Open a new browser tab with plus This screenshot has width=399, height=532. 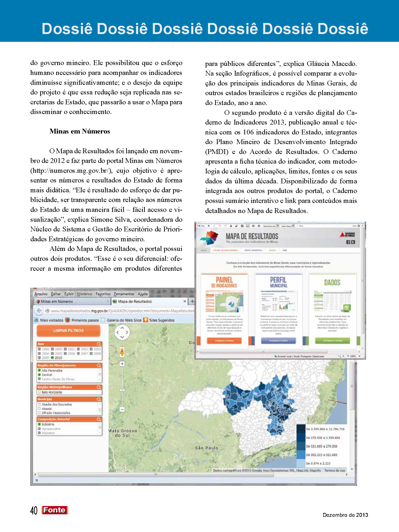(192, 301)
